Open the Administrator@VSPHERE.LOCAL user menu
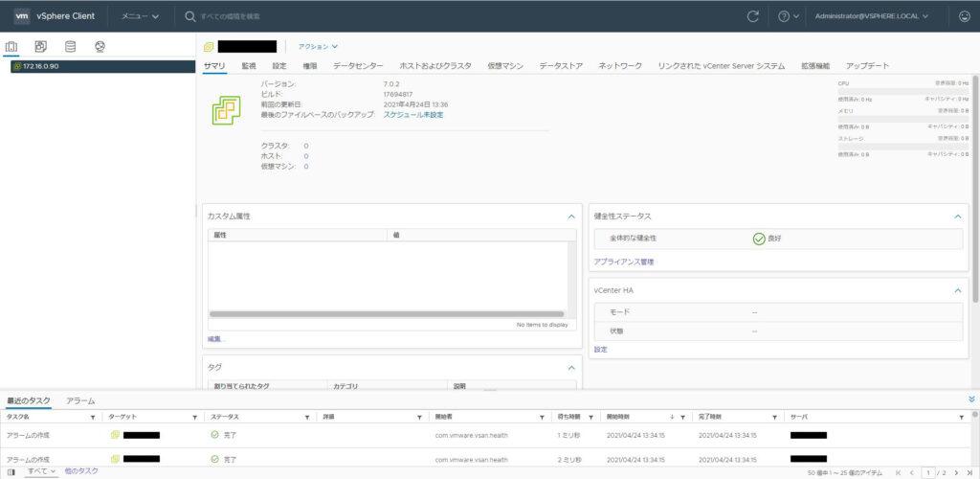The height and width of the screenshot is (479, 980). pos(871,16)
